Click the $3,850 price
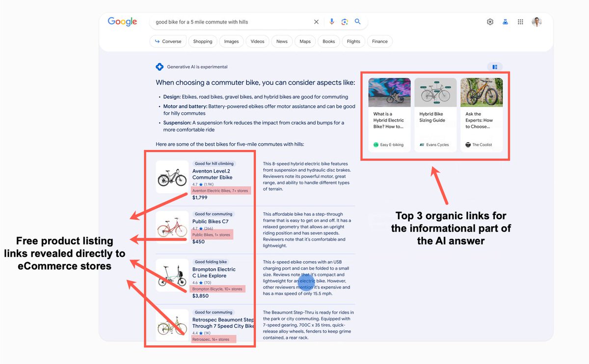Screen dimensions: 589x364 (x=200, y=296)
